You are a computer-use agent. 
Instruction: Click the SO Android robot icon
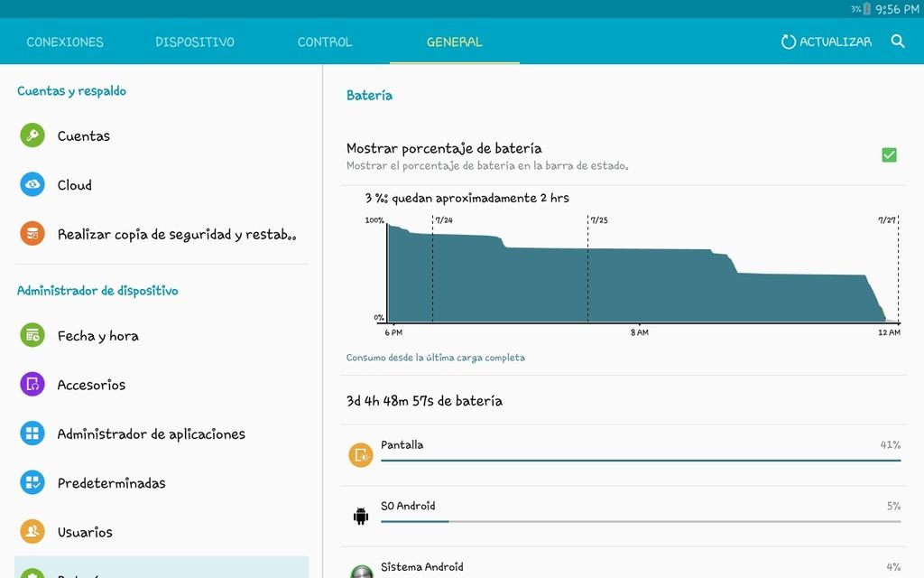(361, 516)
